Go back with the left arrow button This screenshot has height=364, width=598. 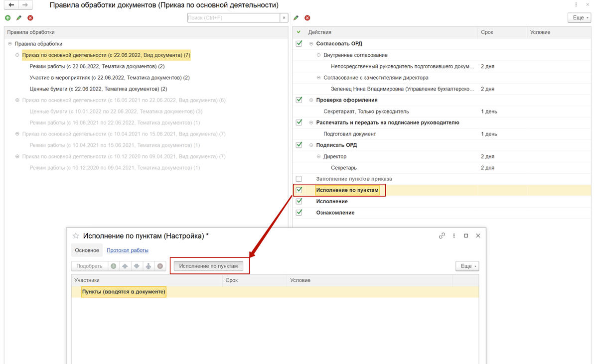point(11,5)
